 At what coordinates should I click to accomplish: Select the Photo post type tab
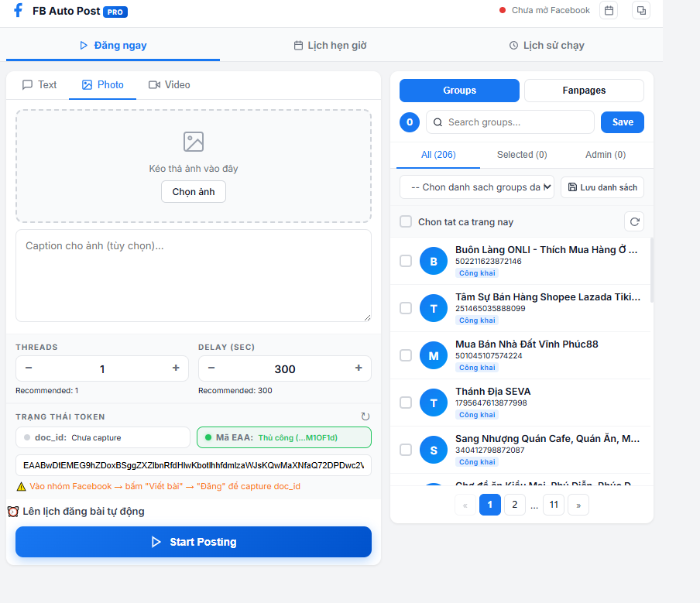tap(103, 85)
